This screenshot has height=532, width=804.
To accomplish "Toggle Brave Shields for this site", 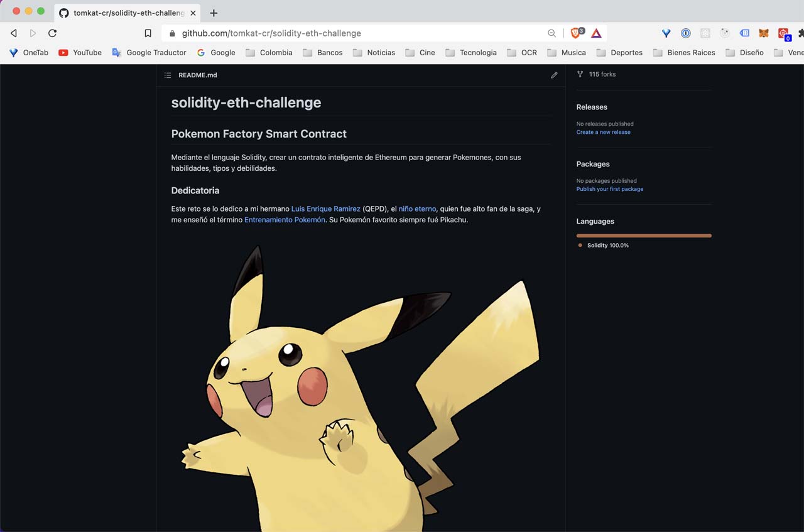I will click(575, 33).
